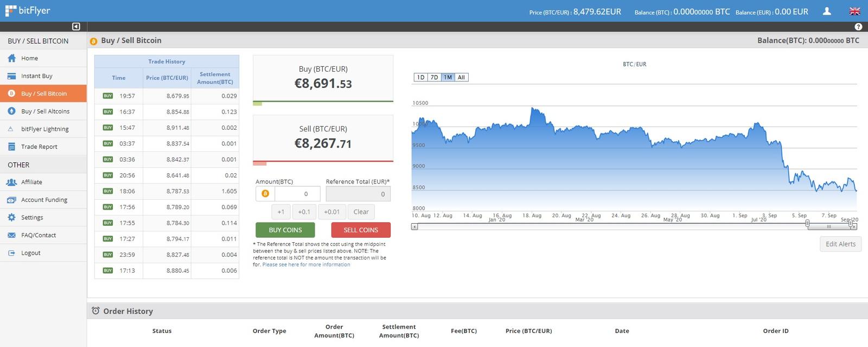Change language via the UK flag icon
The height and width of the screenshot is (347, 868).
(x=854, y=11)
